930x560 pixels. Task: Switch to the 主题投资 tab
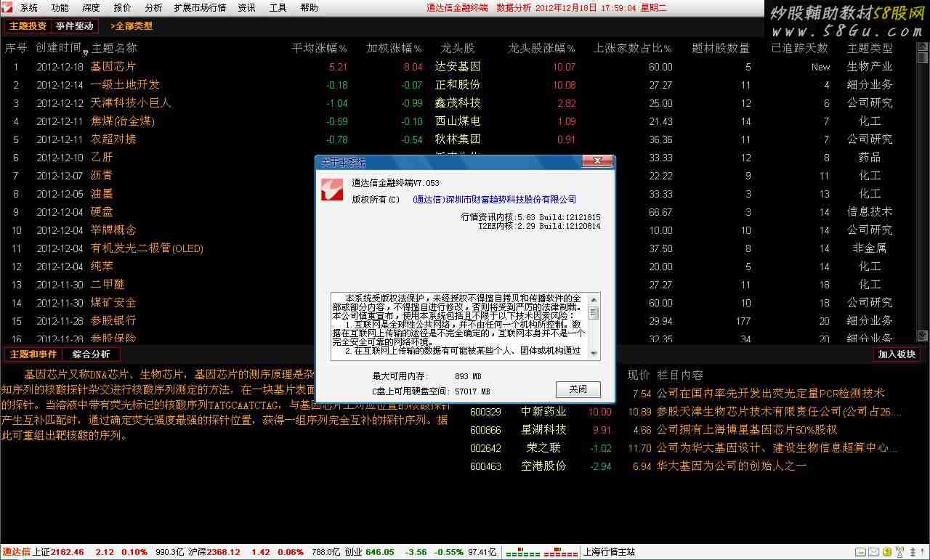(x=28, y=26)
